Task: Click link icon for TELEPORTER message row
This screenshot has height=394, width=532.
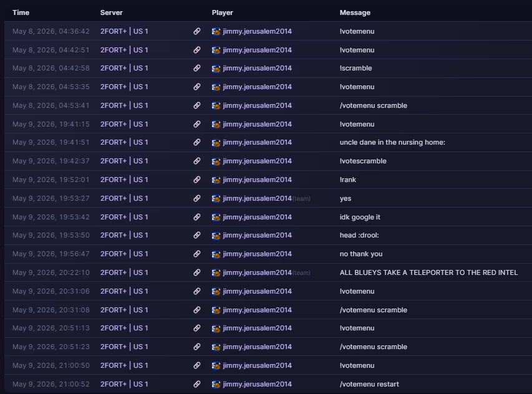Action: point(197,272)
